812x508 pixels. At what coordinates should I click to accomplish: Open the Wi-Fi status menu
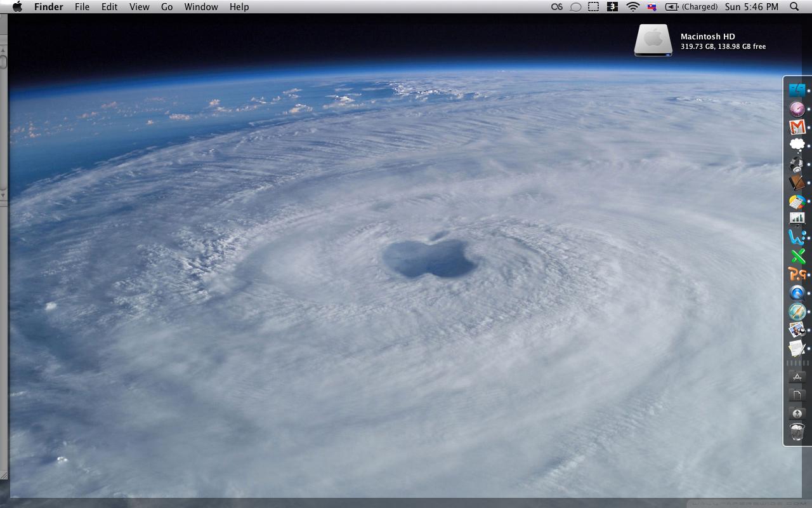point(632,7)
